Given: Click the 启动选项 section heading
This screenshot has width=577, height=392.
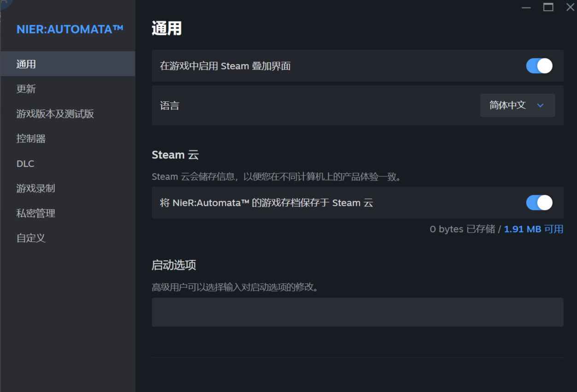Looking at the screenshot, I should tap(174, 265).
